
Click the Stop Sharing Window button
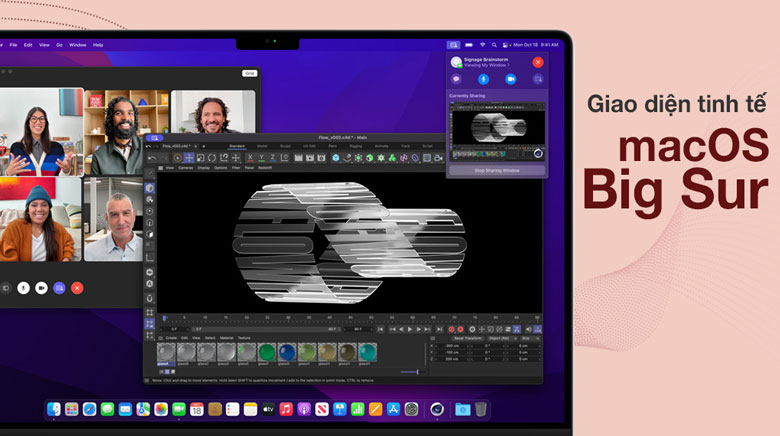(497, 171)
